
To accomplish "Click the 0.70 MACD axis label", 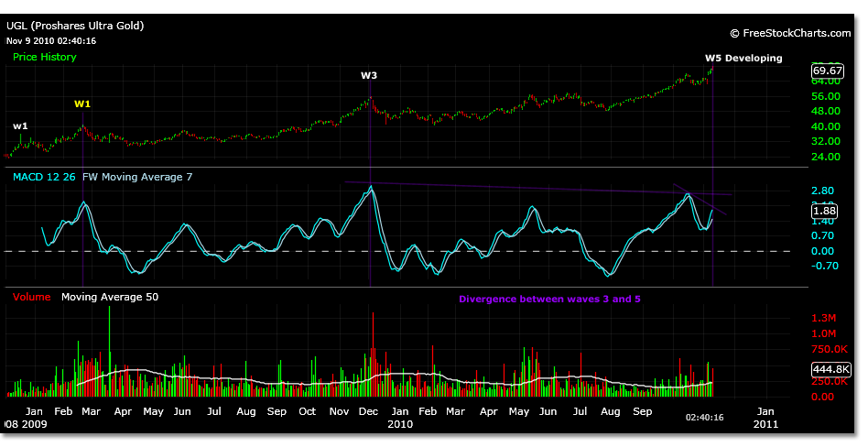I will [x=822, y=236].
